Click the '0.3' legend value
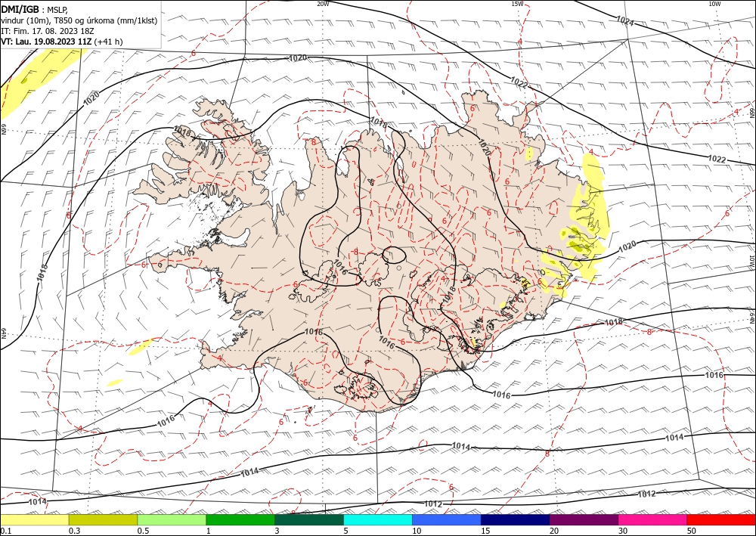756x536 pixels. 74,531
